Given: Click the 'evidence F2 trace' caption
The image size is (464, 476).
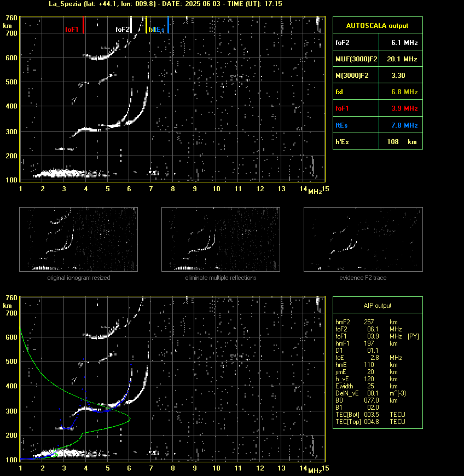Looking at the screenshot, I should coord(363,278).
